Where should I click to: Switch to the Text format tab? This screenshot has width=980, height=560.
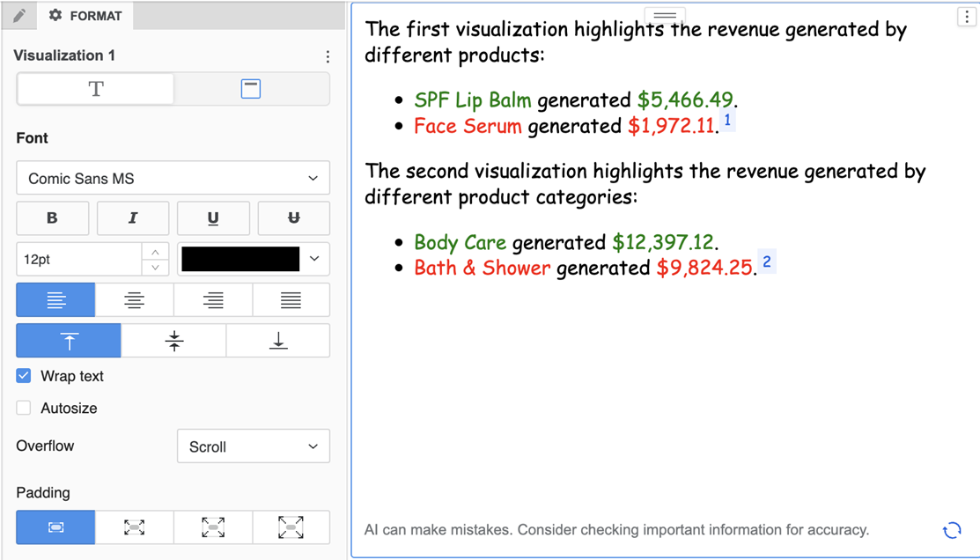click(x=95, y=89)
